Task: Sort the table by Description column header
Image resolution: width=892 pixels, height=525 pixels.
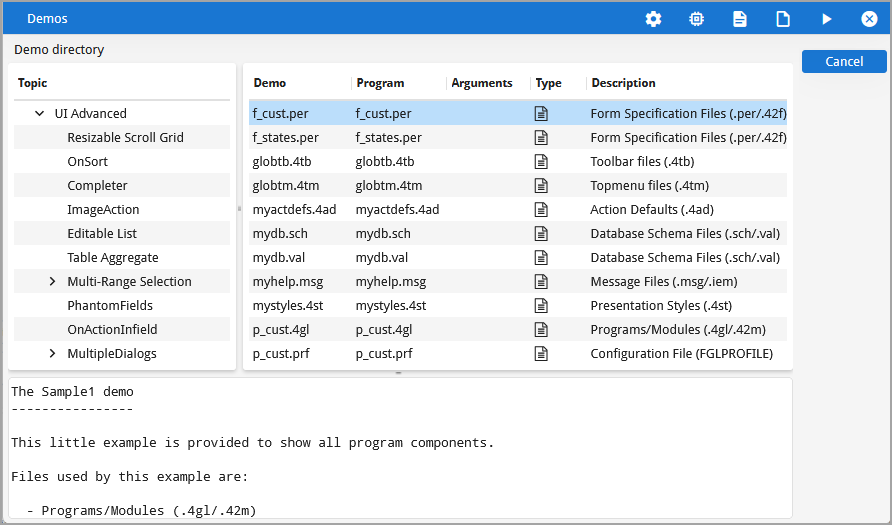Action: (623, 83)
